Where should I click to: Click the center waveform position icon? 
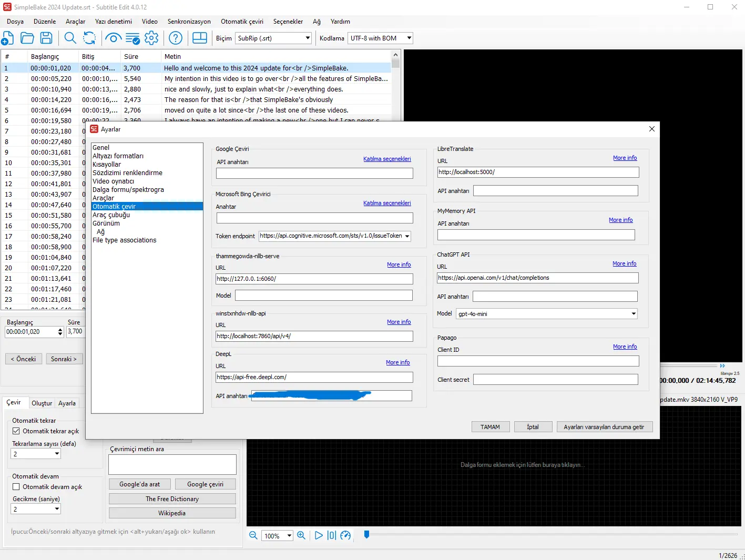[x=332, y=535]
